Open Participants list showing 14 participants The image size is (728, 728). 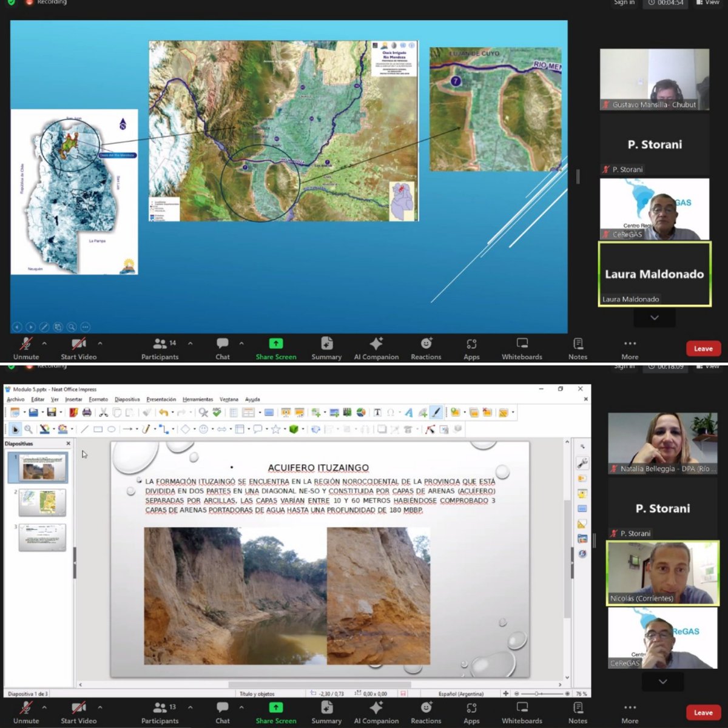pyautogui.click(x=160, y=348)
